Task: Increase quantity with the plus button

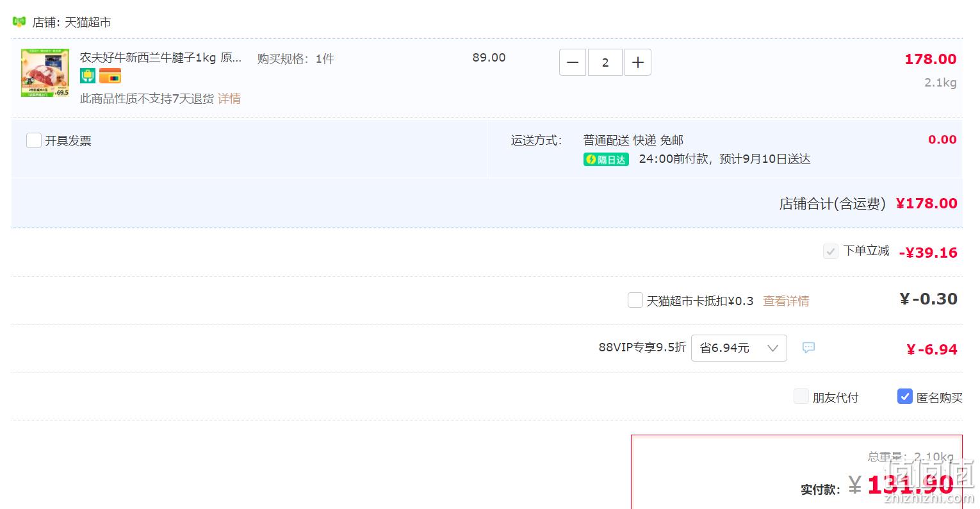Action: coord(638,63)
